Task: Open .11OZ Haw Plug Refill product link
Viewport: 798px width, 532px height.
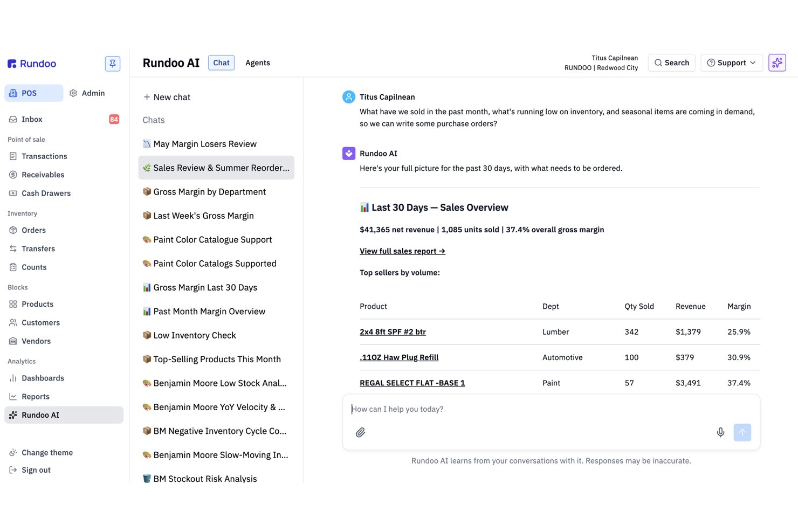Action: click(x=399, y=357)
